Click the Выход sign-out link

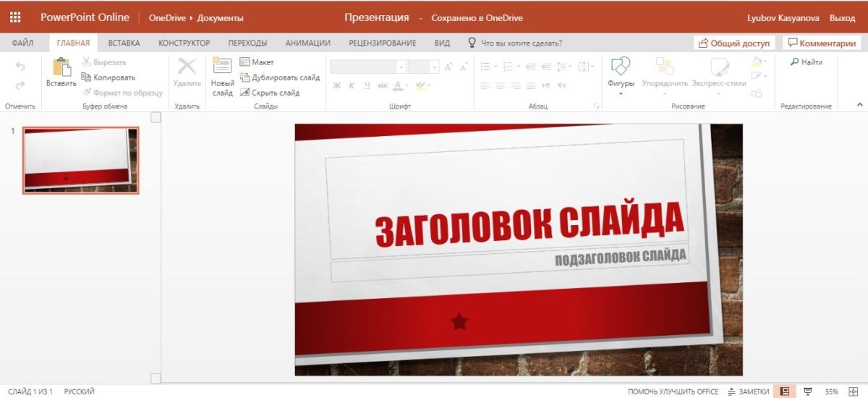pos(842,17)
